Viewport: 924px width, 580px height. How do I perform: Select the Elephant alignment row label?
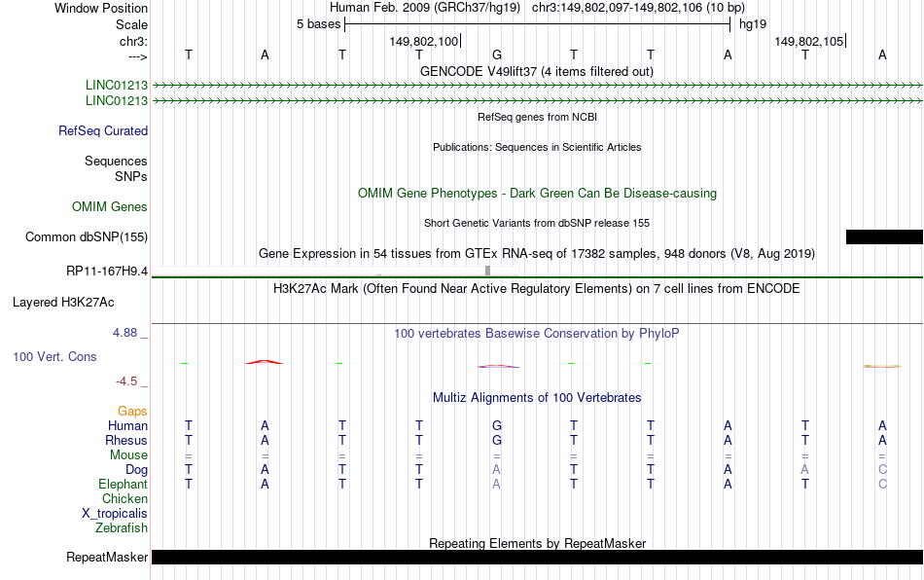124,484
